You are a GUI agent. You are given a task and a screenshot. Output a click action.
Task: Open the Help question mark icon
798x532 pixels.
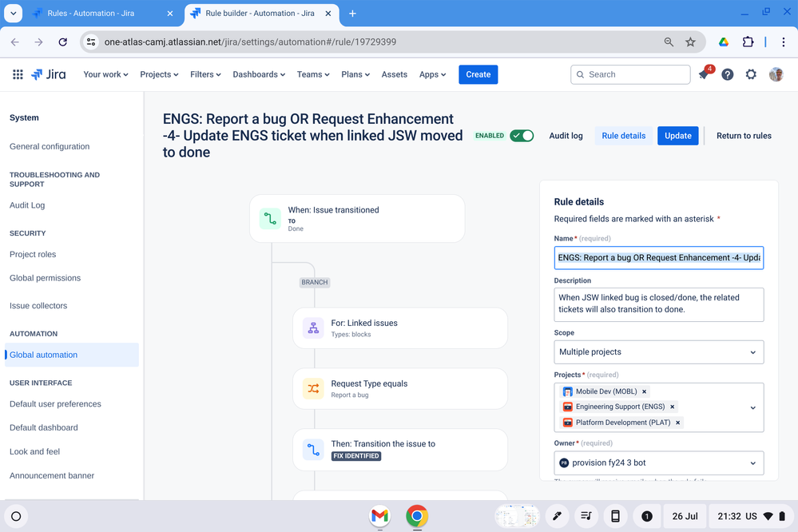tap(727, 74)
